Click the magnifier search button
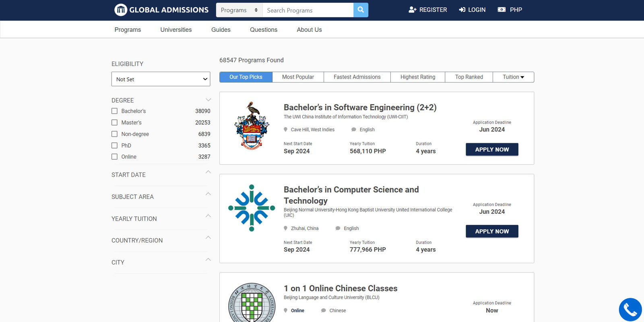644x322 pixels. (x=361, y=10)
